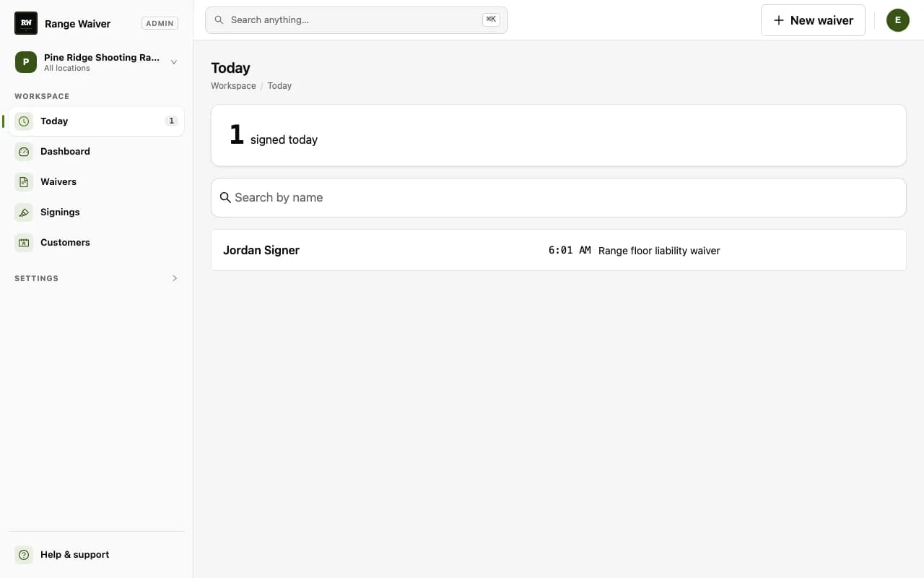Click the ⌘K shortcut hint

pos(491,20)
